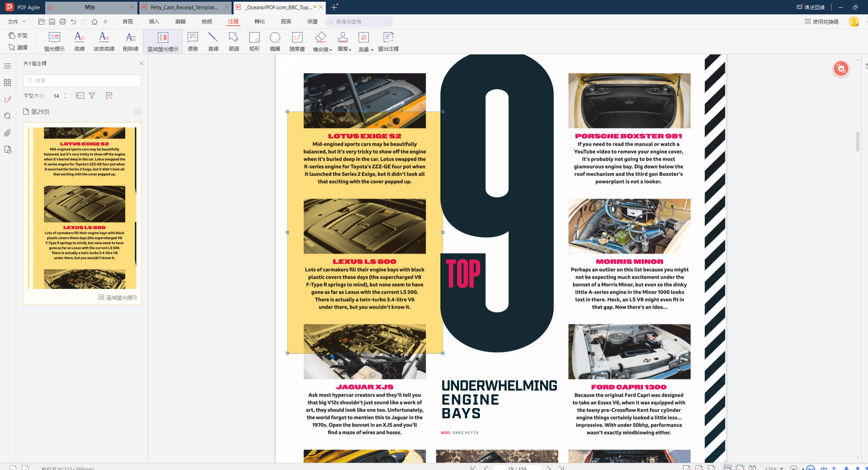This screenshot has height=470, width=868.
Task: Increase the annotation font size stepper
Action: 65,93
